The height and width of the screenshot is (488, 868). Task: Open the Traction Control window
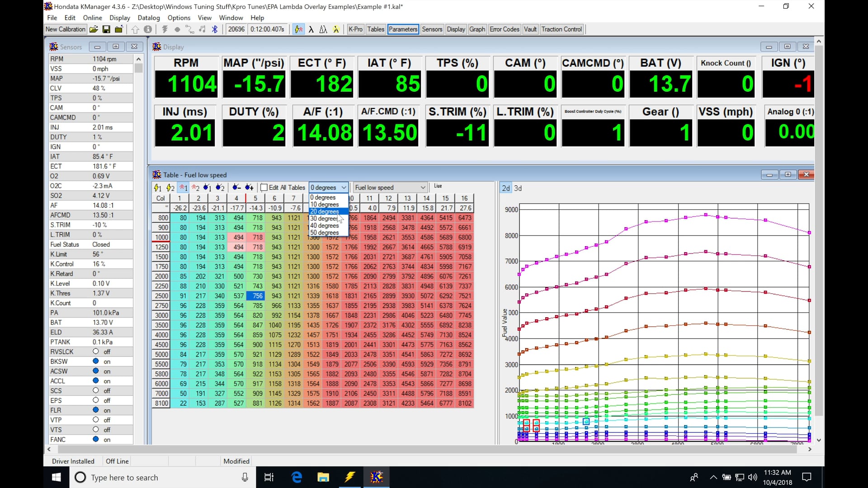tap(561, 29)
